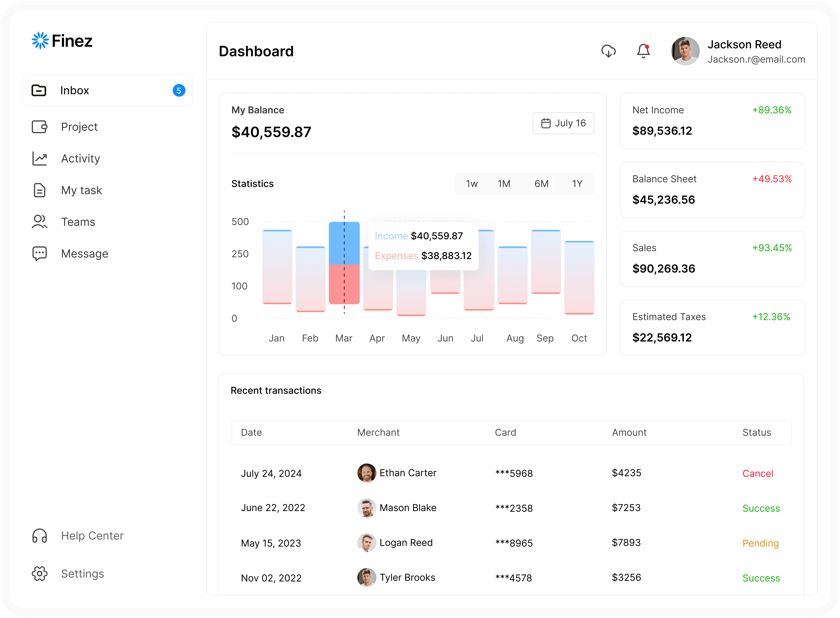
Task: Click the cloud download icon
Action: pos(608,51)
